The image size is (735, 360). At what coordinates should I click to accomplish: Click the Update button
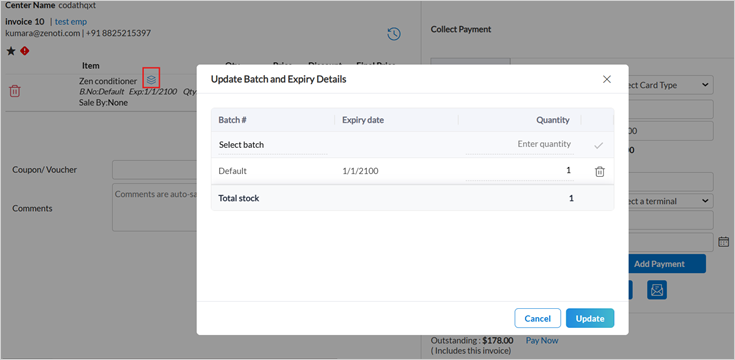pyautogui.click(x=590, y=318)
